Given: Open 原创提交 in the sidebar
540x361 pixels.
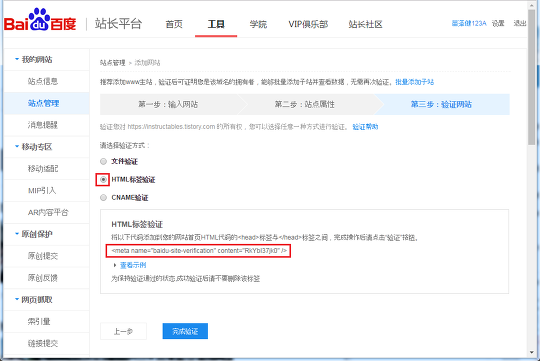Looking at the screenshot, I should 43,256.
